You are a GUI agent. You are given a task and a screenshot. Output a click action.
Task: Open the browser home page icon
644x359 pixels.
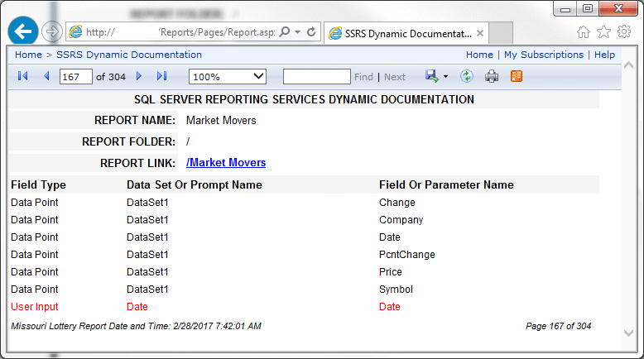point(584,31)
